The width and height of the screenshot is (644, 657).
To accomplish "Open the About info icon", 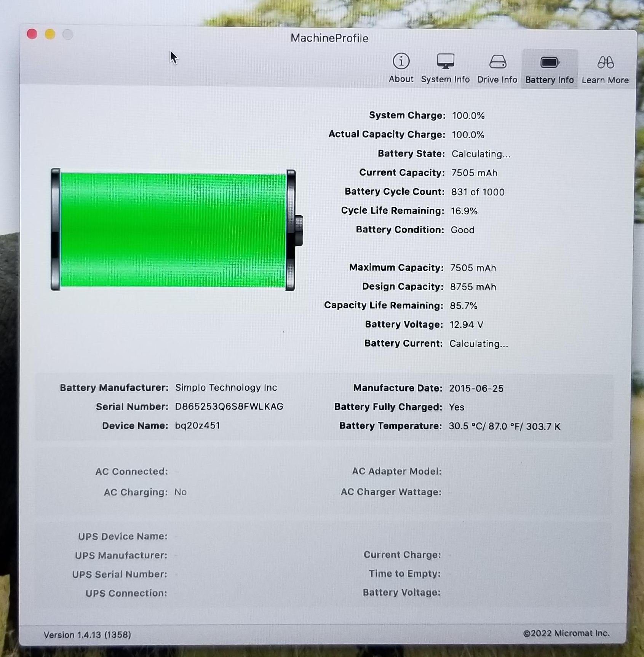I will [401, 62].
